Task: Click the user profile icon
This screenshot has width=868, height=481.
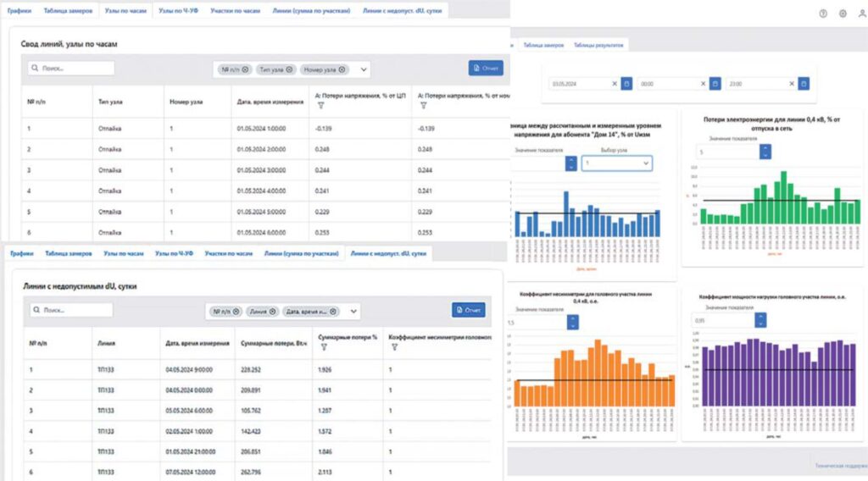Action: (x=861, y=14)
